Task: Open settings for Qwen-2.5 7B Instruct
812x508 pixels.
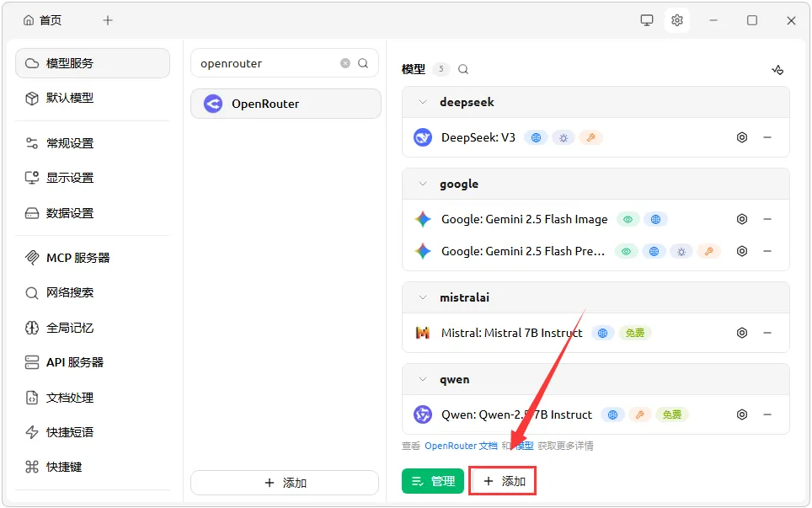Action: [742, 414]
